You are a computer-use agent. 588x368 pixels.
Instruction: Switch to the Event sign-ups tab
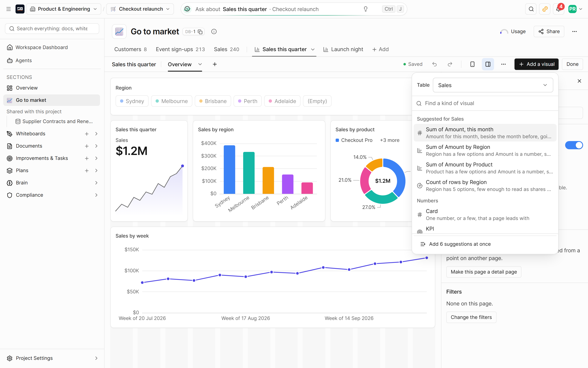click(180, 49)
